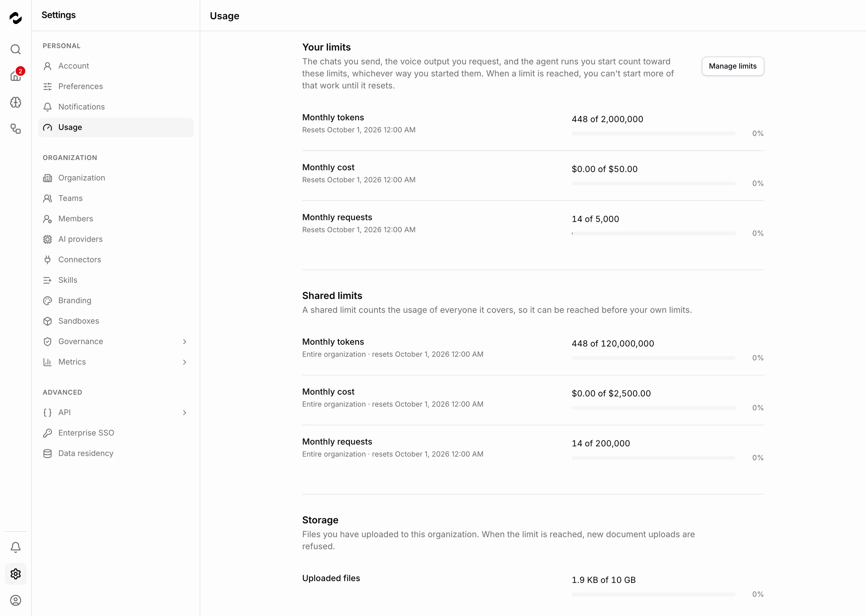Click the "14 of 5,000" value
The height and width of the screenshot is (616, 866).
595,219
